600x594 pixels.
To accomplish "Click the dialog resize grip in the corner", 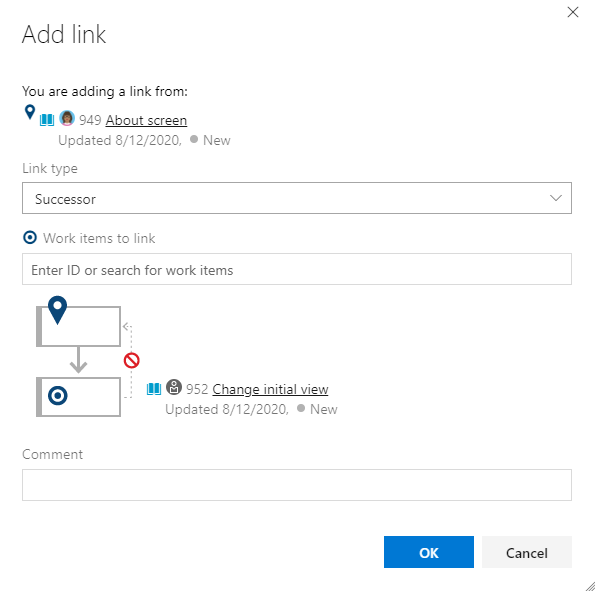I will 589,584.
